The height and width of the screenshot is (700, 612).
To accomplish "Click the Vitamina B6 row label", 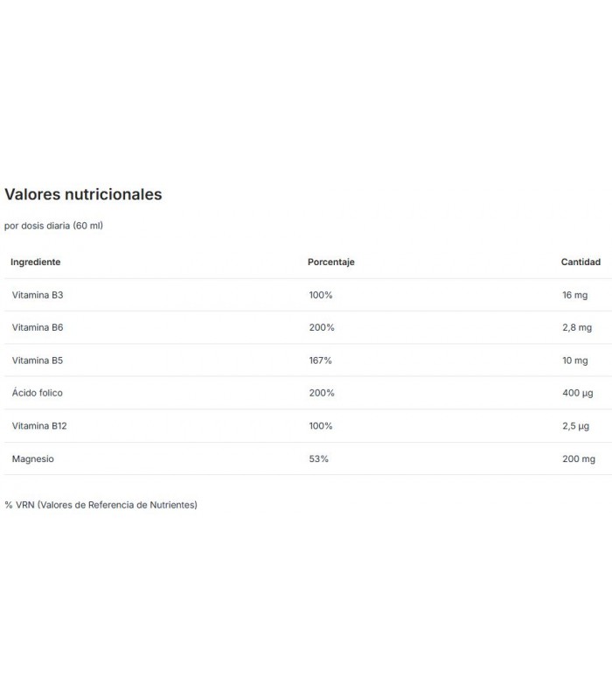I will coord(38,327).
